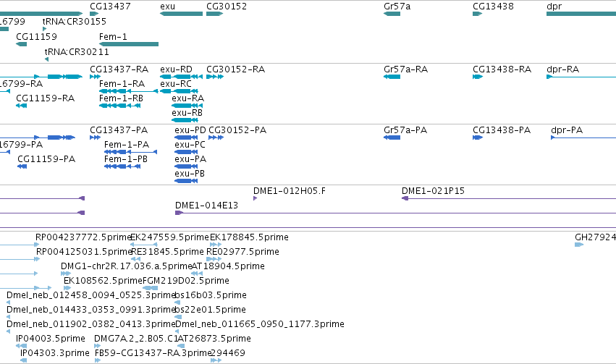Viewport: 616px width, 364px height.
Task: Click the Fem-1-PA protein label
Action: (127, 145)
